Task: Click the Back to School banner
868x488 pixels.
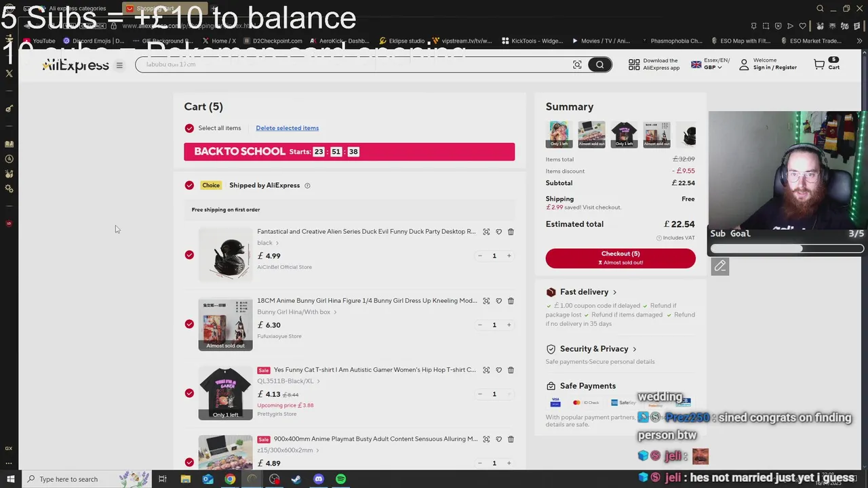Action: (349, 152)
